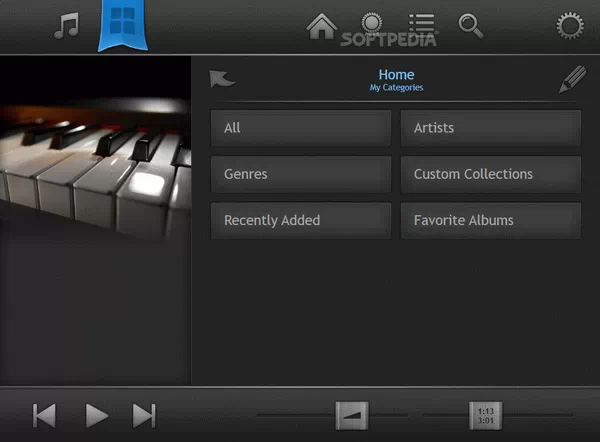Skip to the previous track
This screenshot has height=442, width=600.
(x=45, y=415)
